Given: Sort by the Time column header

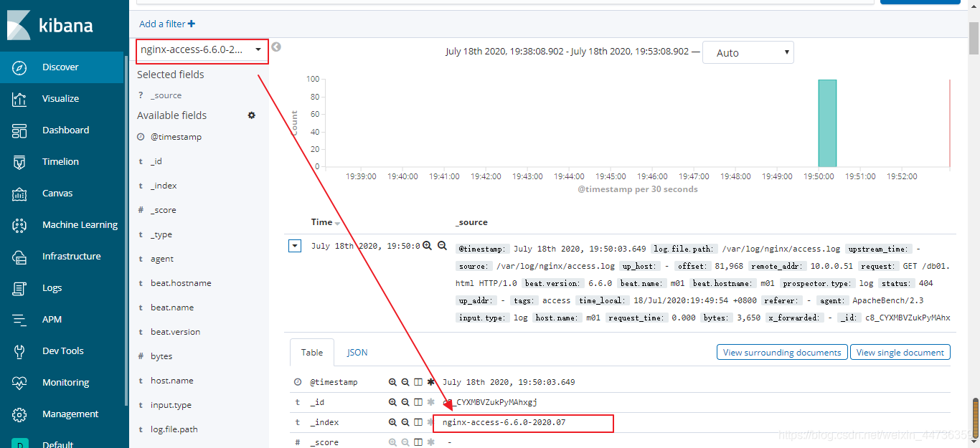Looking at the screenshot, I should click(326, 222).
